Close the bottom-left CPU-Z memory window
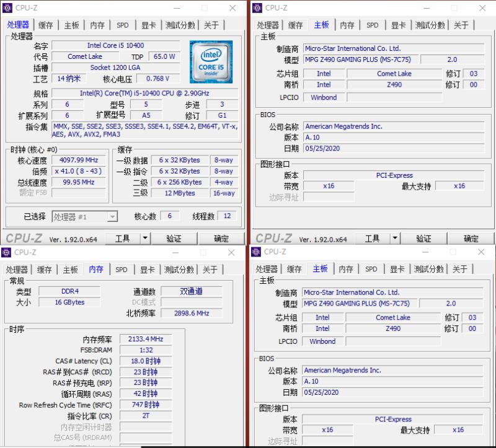Screen dimensions: 496x448 (231, 253)
